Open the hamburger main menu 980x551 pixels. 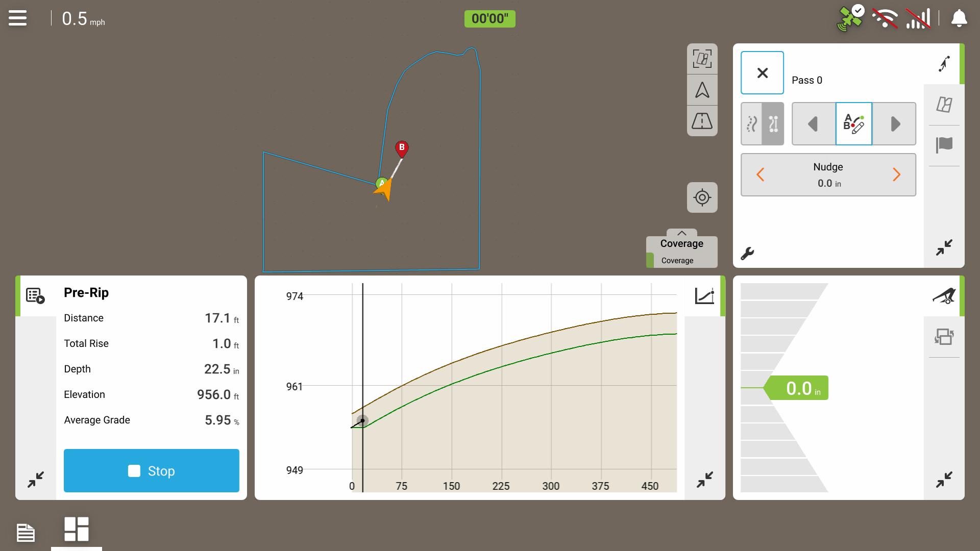[17, 18]
